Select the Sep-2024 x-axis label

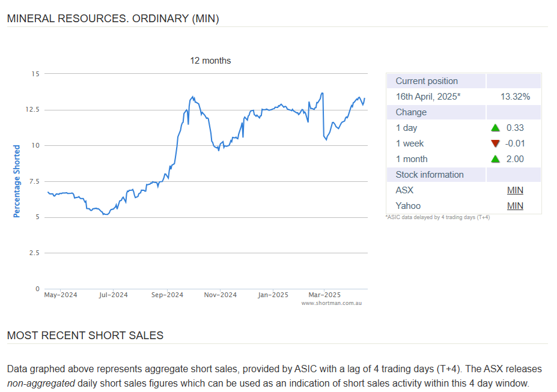pos(167,295)
